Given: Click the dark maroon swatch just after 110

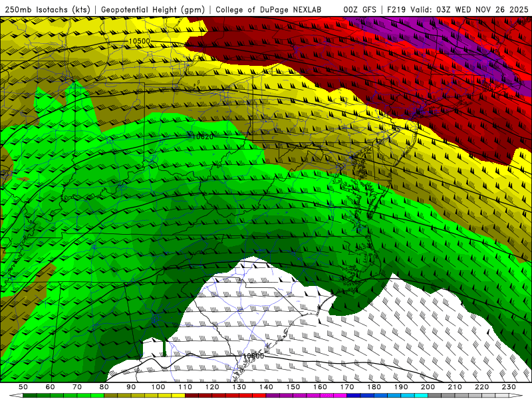Looking at the screenshot, I should click(192, 396).
